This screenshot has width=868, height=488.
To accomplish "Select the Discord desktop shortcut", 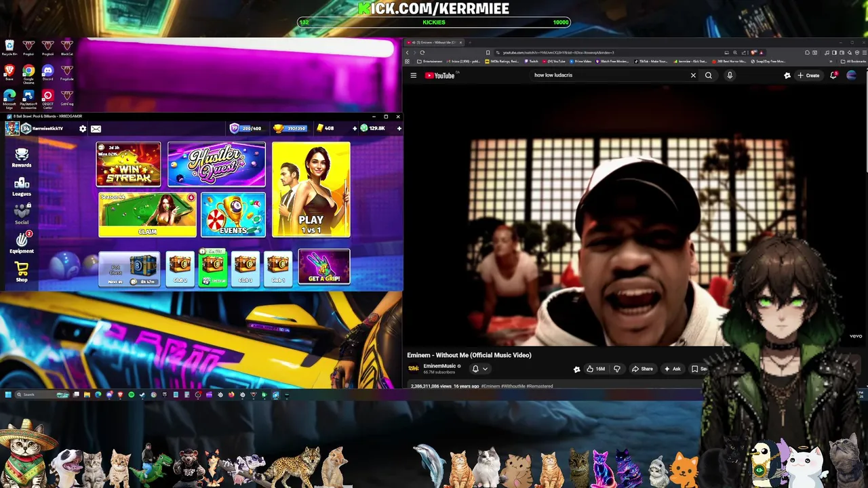I will pyautogui.click(x=47, y=73).
